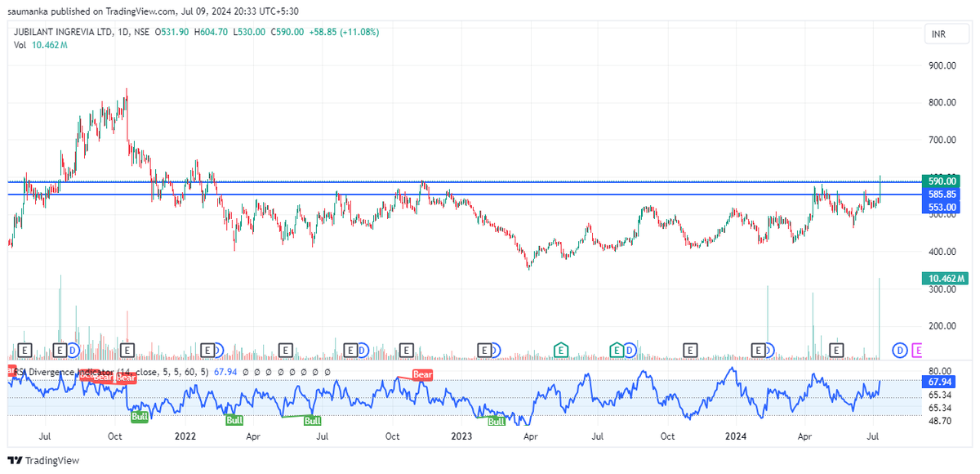Click the 200.00 price axis label
The height and width of the screenshot is (474, 980).
942,326
